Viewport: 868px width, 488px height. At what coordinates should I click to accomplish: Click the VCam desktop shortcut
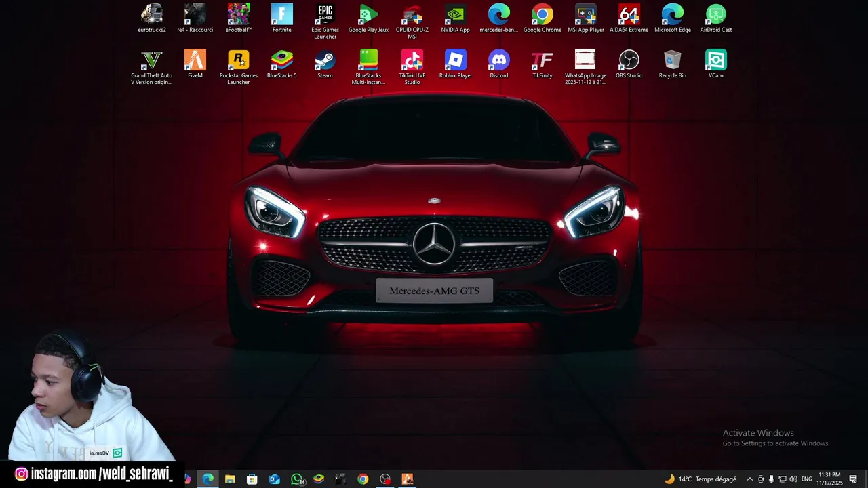point(716,64)
